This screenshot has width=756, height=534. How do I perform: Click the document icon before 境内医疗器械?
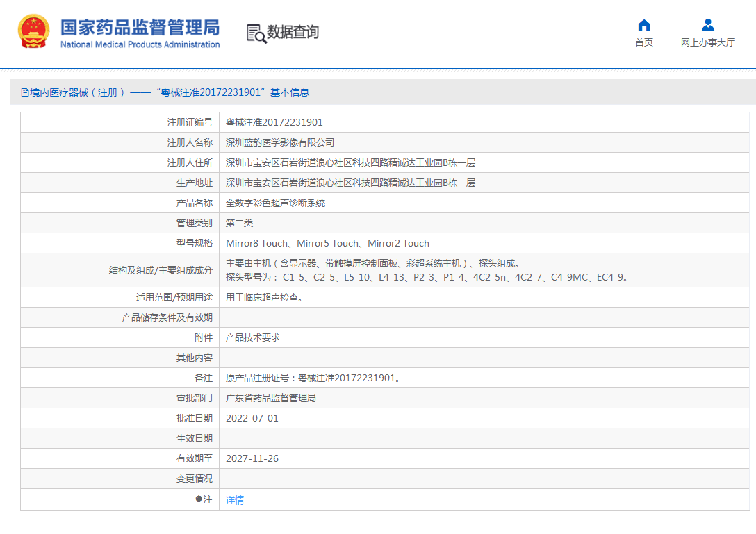coord(24,92)
